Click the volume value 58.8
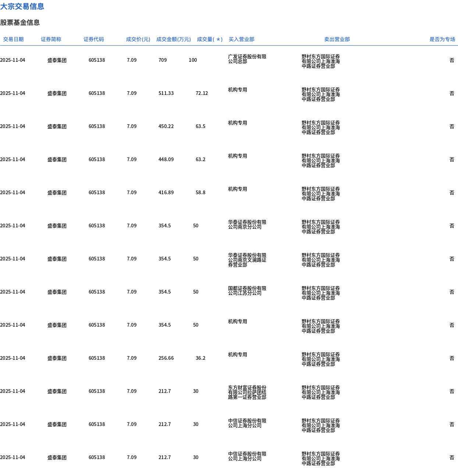This screenshot has height=476, width=458. [x=200, y=193]
